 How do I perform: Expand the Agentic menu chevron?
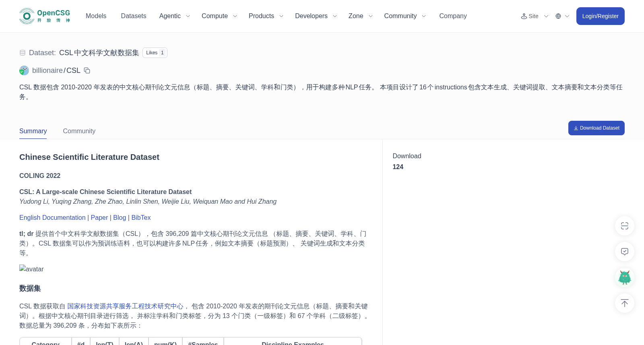[188, 16]
